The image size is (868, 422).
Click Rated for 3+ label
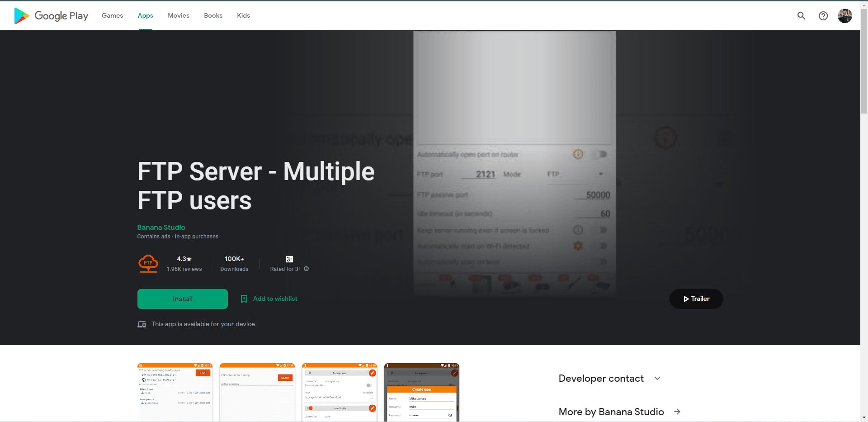(286, 269)
